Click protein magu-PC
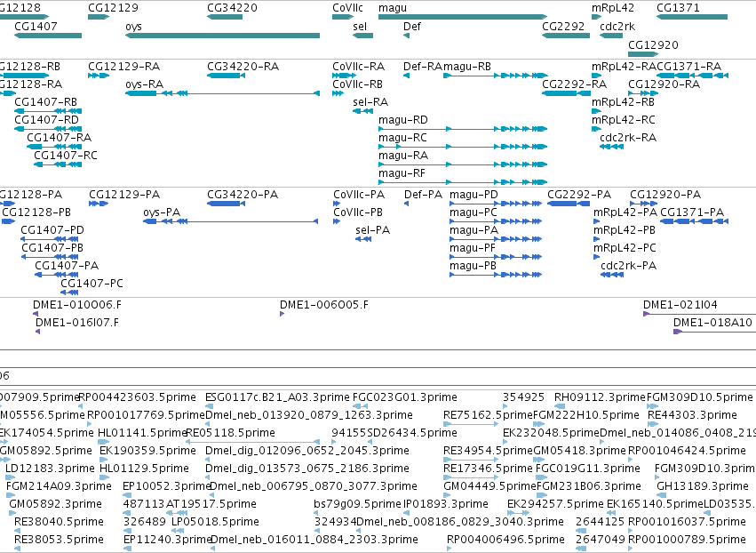The height and width of the screenshot is (553, 756). pyautogui.click(x=496, y=221)
